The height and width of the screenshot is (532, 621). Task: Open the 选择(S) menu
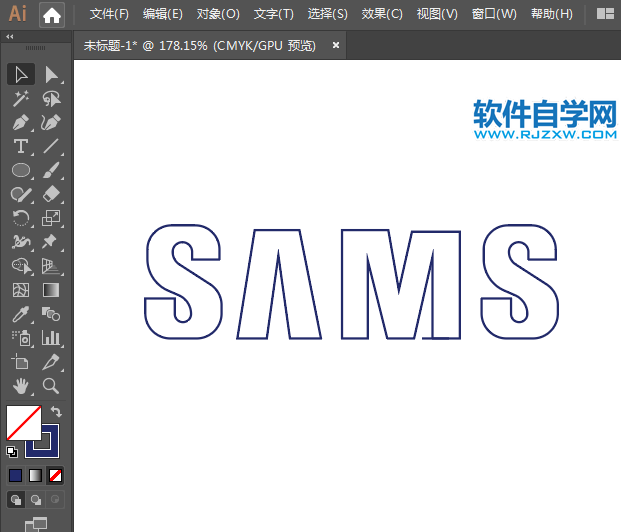coord(328,14)
